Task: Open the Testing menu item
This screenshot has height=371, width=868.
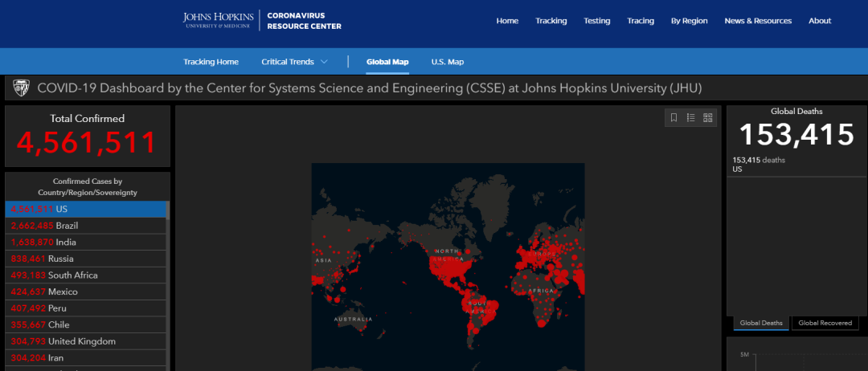Action: [596, 21]
